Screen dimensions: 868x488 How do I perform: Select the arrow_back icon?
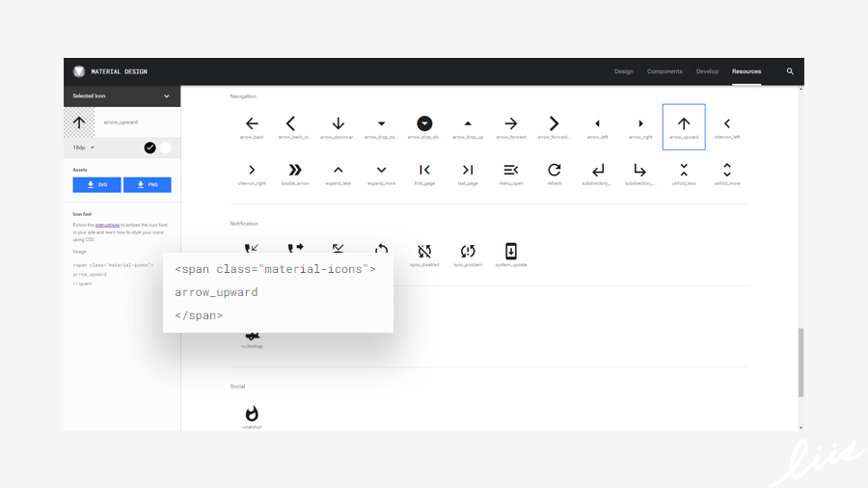pyautogui.click(x=252, y=123)
